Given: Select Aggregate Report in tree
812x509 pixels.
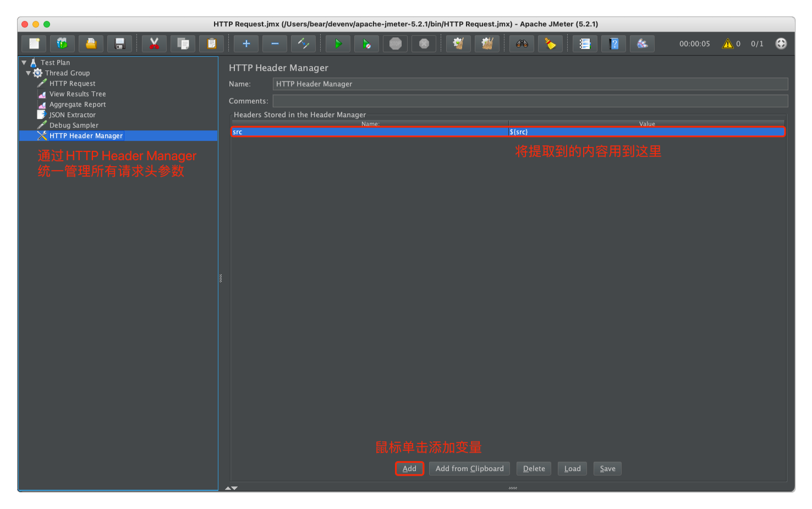Looking at the screenshot, I should [x=78, y=105].
